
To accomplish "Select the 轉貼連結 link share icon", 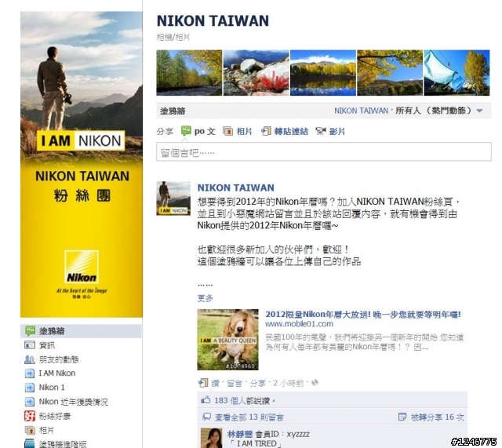I will pyautogui.click(x=266, y=131).
